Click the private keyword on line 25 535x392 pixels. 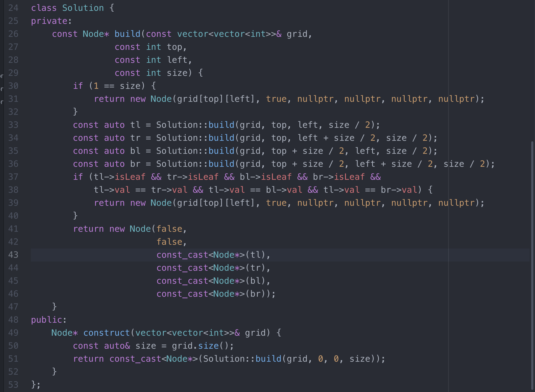49,21
